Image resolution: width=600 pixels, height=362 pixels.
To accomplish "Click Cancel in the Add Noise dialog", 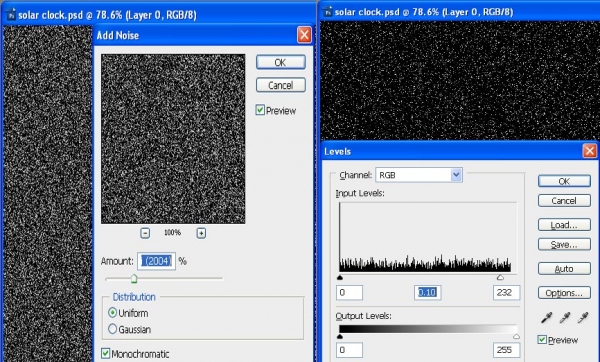I will (x=280, y=85).
